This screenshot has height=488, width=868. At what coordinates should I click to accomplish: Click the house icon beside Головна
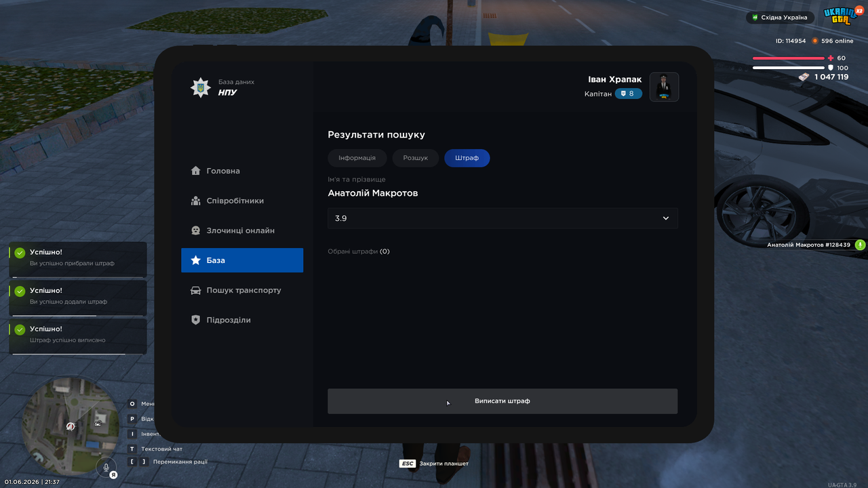195,171
